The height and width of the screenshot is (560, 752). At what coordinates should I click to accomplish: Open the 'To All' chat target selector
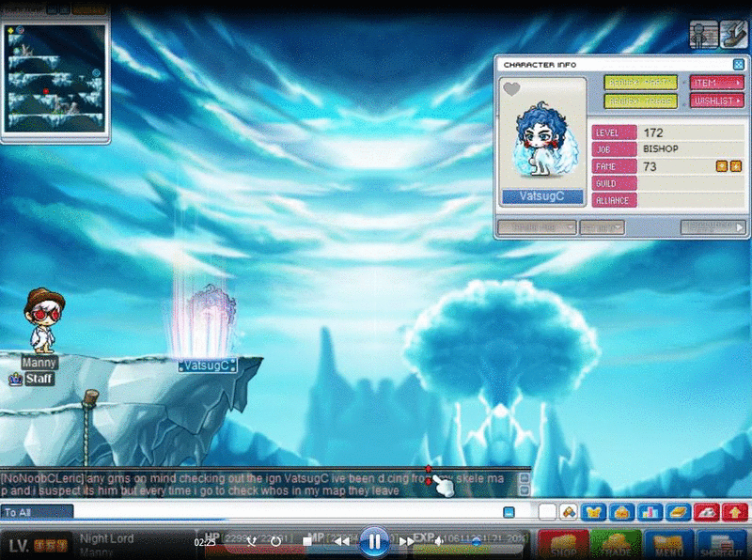[37, 512]
